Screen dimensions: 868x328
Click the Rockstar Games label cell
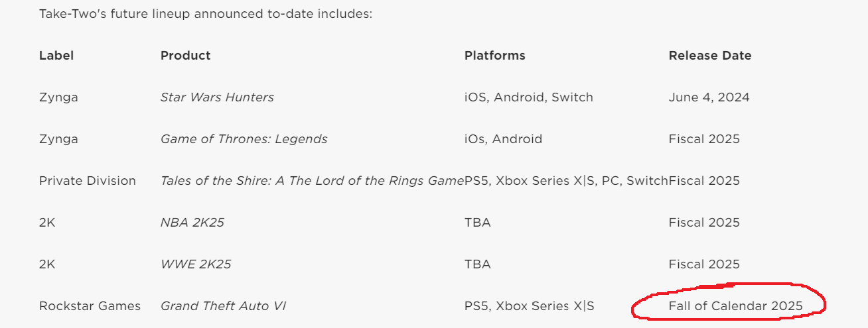(x=90, y=306)
